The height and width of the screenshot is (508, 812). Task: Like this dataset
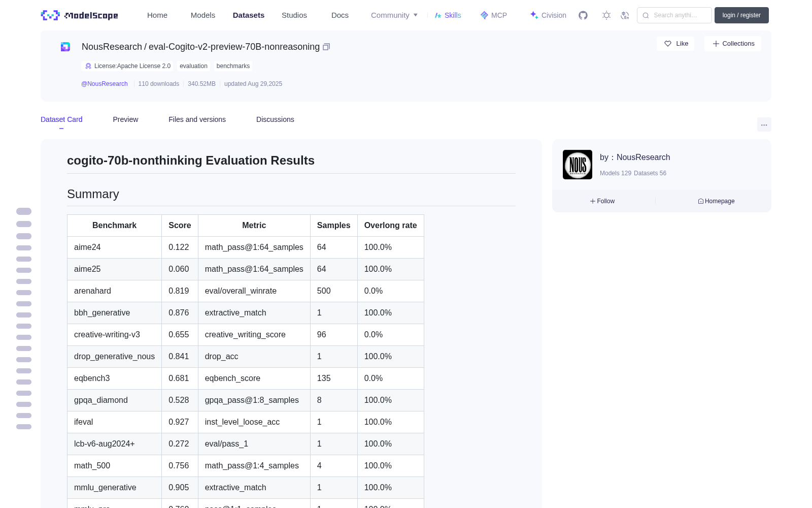point(675,44)
